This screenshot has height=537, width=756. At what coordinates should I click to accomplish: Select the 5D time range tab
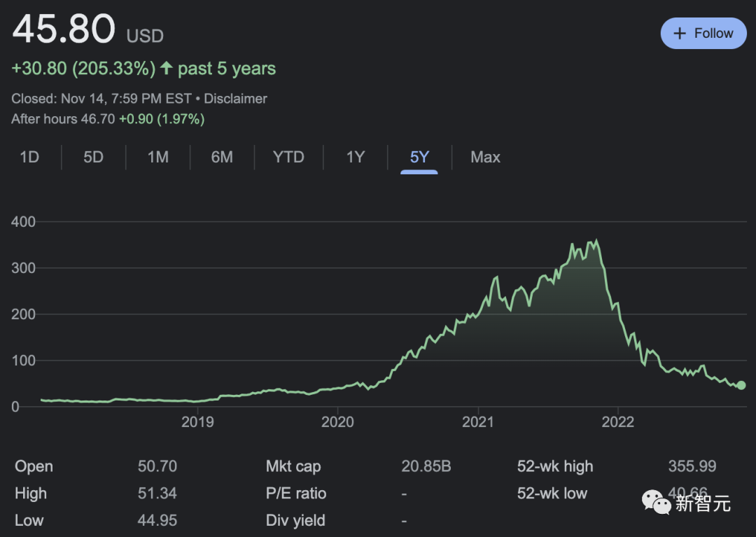pos(93,157)
